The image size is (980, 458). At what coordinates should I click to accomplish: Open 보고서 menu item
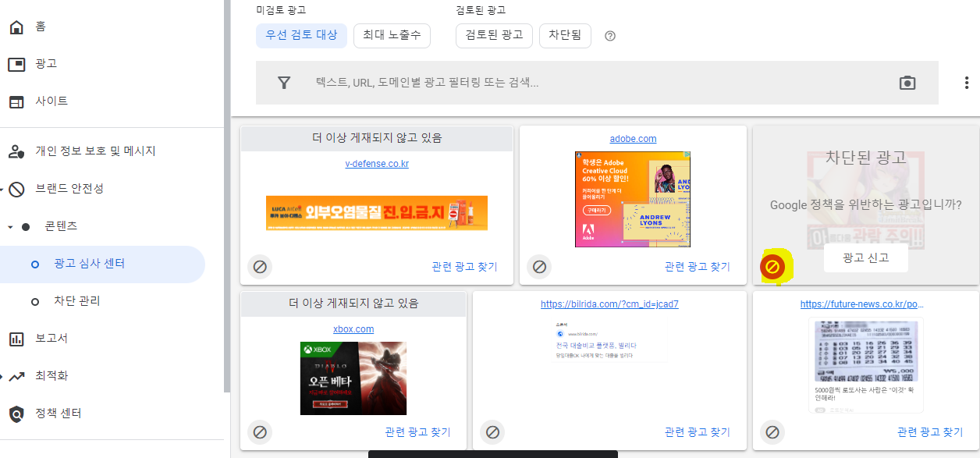51,339
